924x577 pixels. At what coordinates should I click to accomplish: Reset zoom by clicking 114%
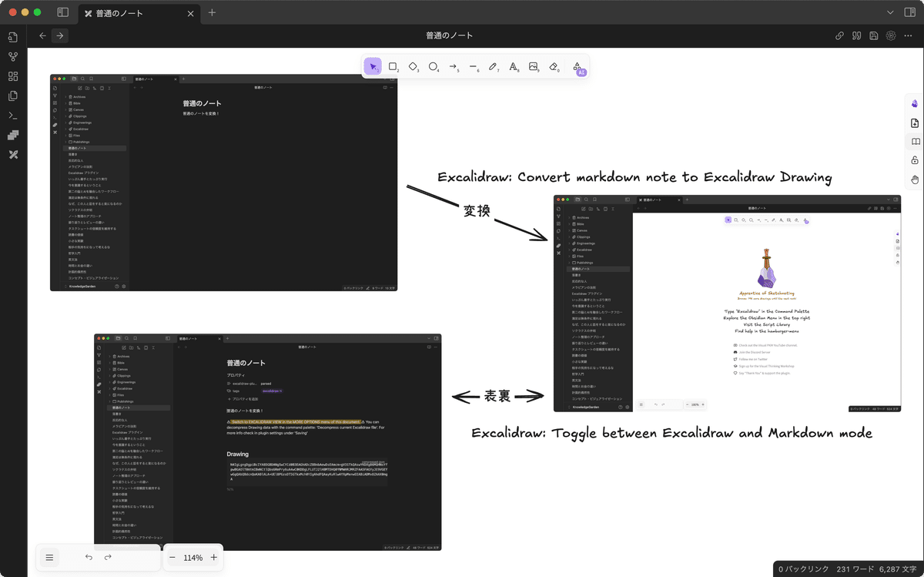coord(193,557)
